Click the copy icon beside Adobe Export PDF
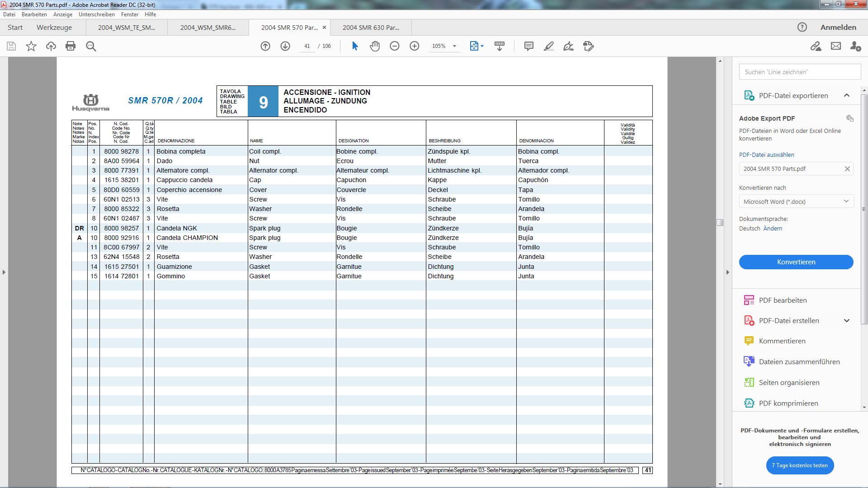Viewport: 868px width, 488px height. coord(850,118)
